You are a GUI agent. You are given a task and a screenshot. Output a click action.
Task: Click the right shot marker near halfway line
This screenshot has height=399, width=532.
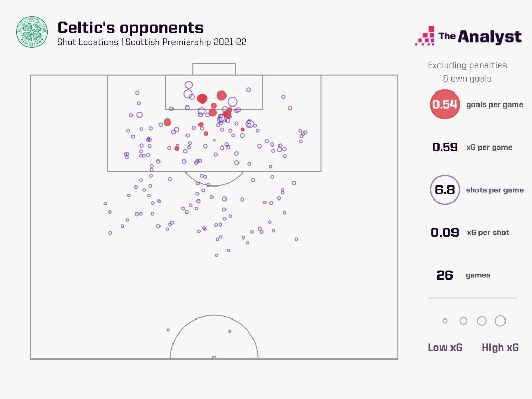tap(229, 331)
